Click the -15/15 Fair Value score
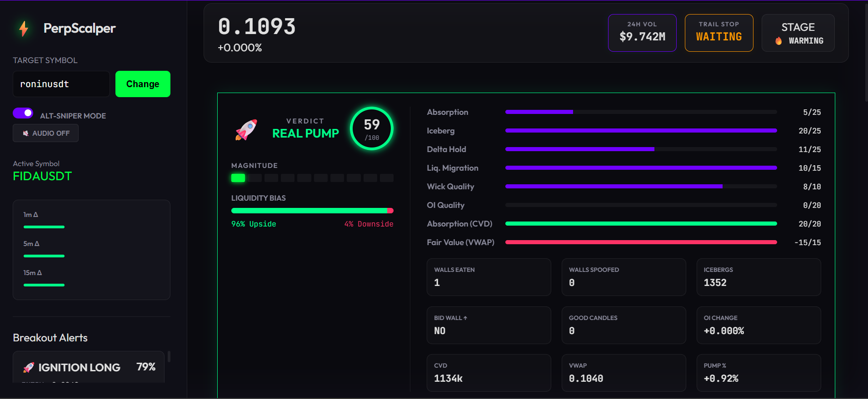 click(808, 243)
